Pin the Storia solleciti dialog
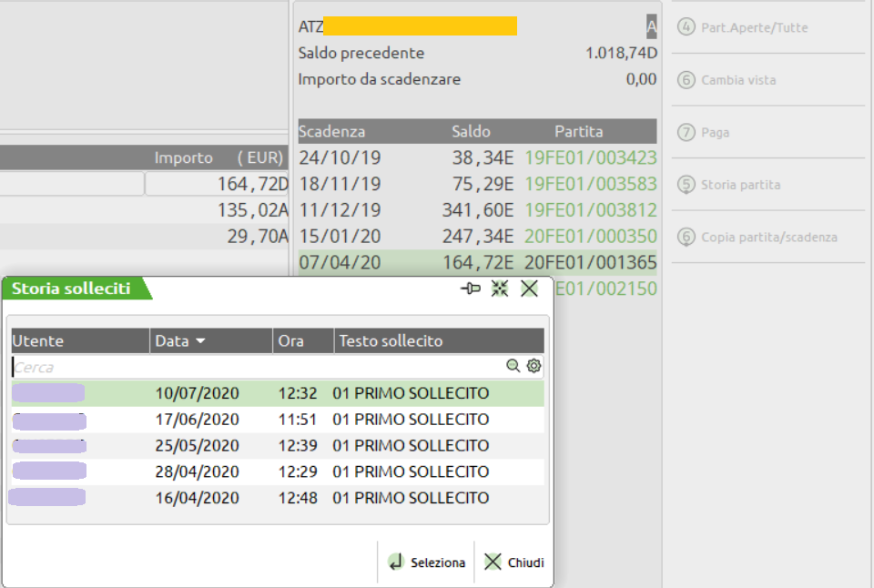 click(471, 289)
